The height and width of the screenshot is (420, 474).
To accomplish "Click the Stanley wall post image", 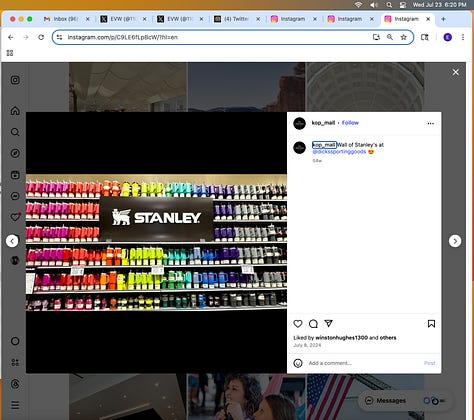I will point(156,243).
